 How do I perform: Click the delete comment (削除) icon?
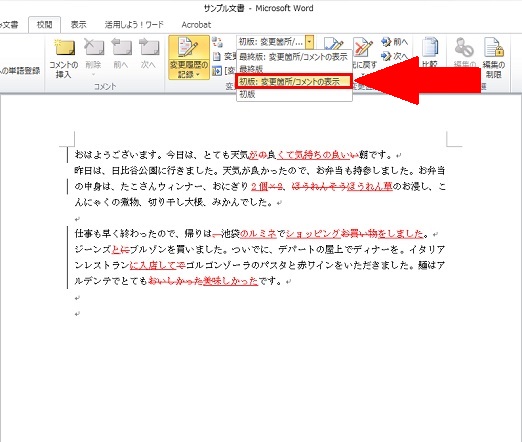pyautogui.click(x=94, y=53)
